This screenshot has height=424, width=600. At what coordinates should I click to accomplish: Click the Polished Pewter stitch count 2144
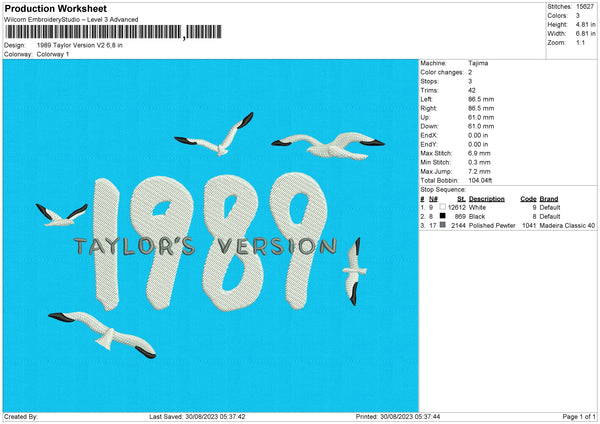(x=458, y=225)
